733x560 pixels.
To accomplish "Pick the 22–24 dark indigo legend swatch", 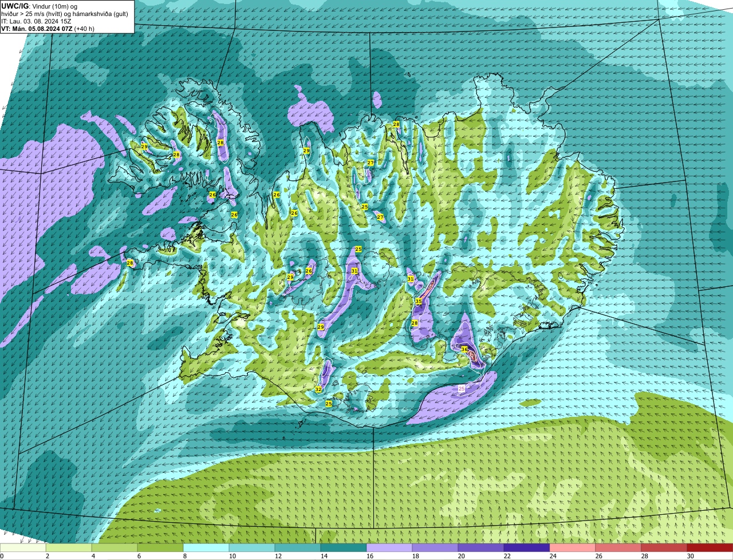I will pyautogui.click(x=527, y=548).
